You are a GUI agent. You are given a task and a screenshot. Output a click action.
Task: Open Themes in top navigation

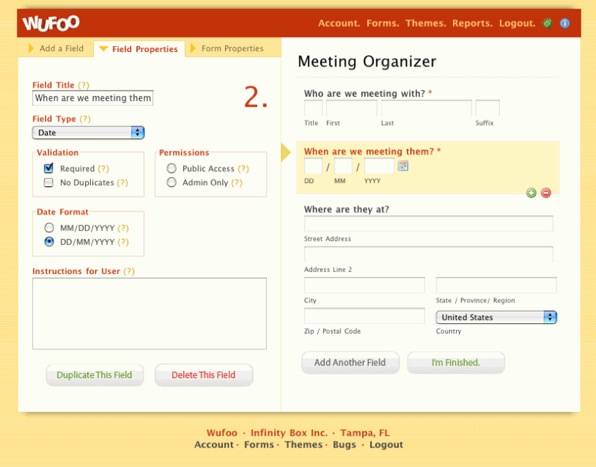(x=425, y=23)
